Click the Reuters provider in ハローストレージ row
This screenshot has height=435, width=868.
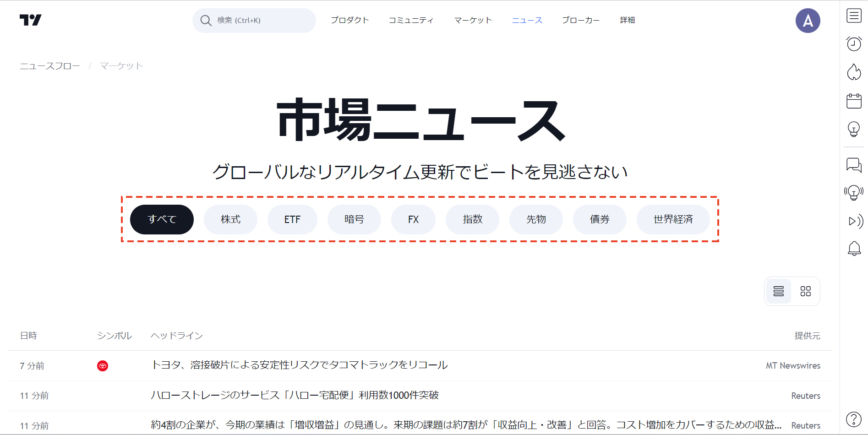806,396
